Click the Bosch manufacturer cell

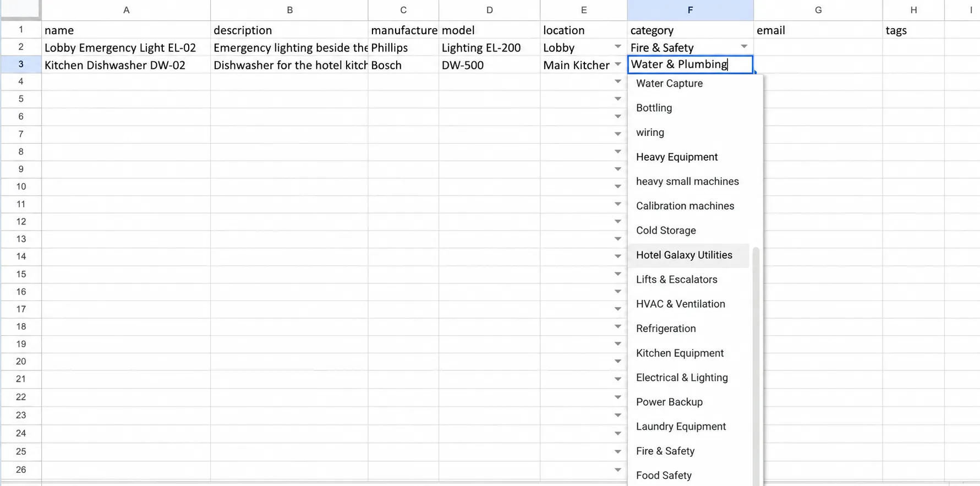[403, 65]
